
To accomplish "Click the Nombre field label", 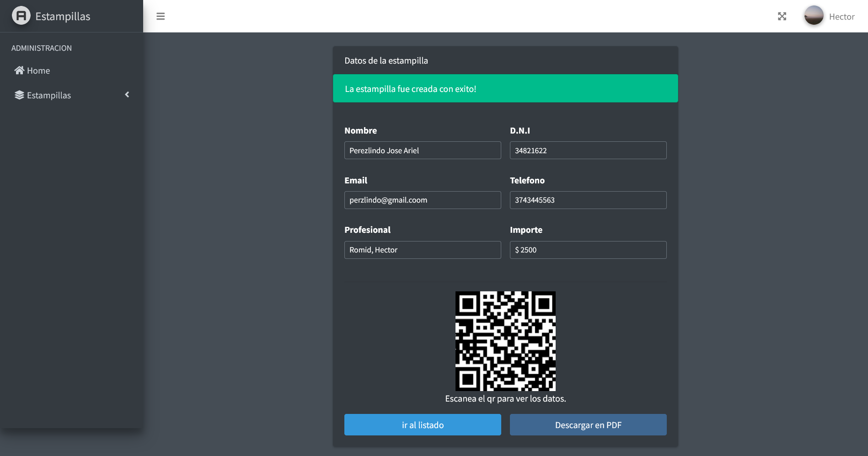I will tap(360, 131).
